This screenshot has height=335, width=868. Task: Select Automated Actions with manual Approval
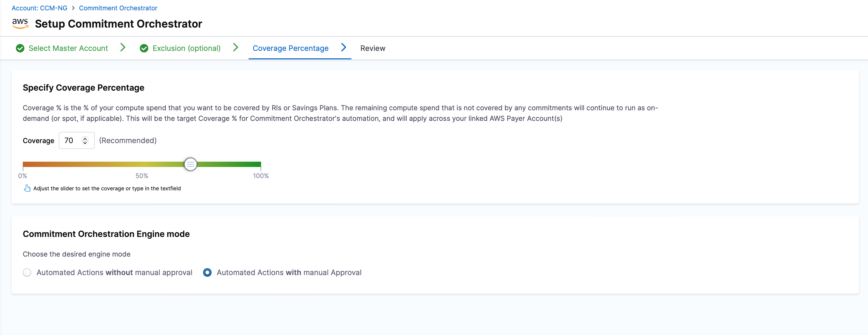tap(207, 272)
